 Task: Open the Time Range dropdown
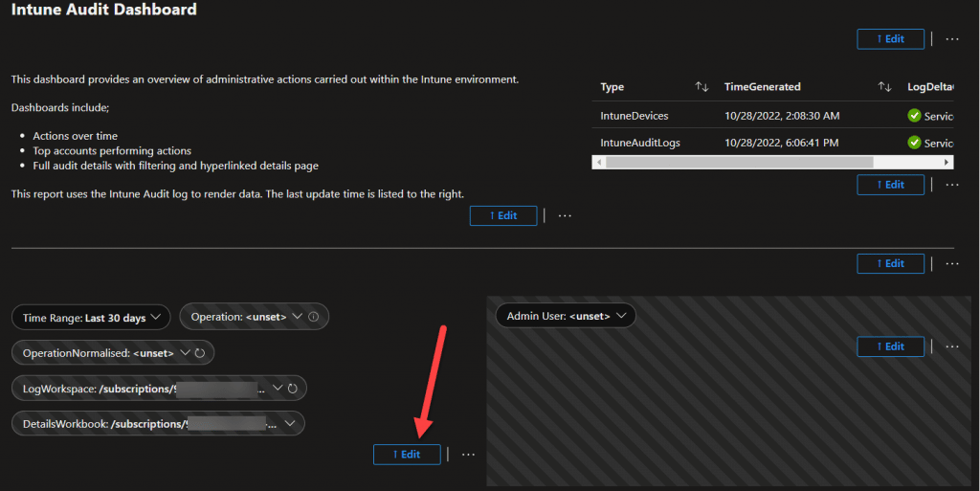click(x=91, y=318)
